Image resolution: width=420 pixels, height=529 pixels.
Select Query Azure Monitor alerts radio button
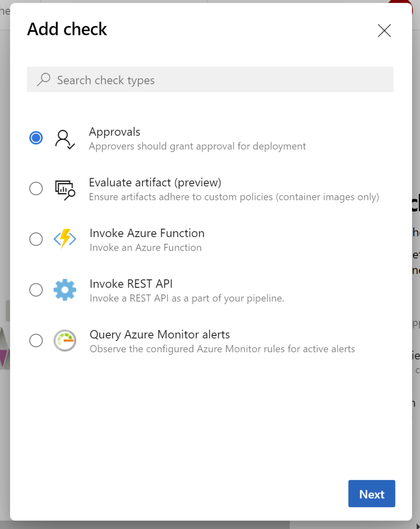(36, 341)
